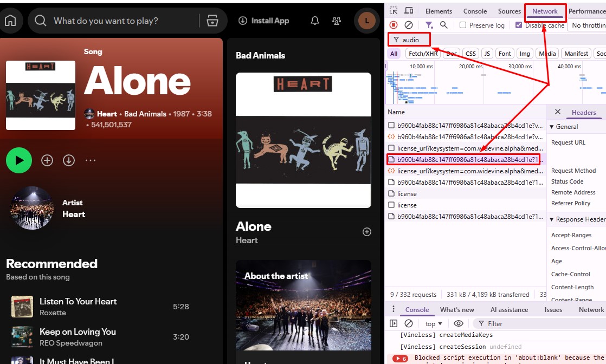This screenshot has width=606, height=364.
Task: Open the Browse icon in search bar
Action: [212, 21]
